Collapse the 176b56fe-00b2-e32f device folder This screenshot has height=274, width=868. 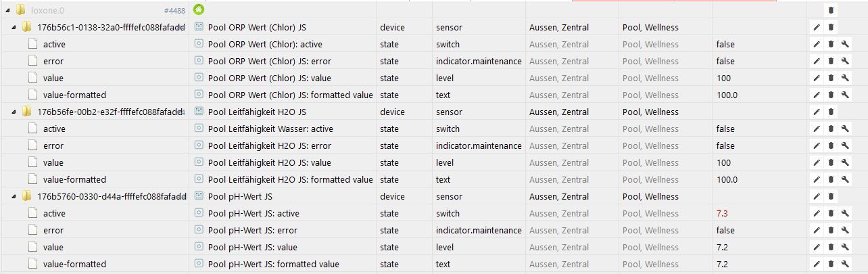[15, 112]
